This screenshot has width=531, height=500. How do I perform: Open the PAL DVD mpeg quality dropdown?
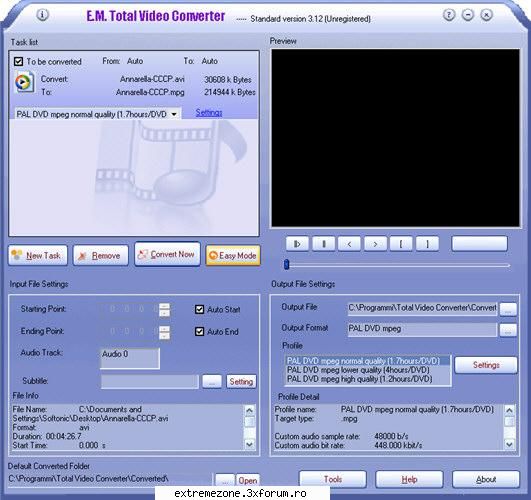174,114
